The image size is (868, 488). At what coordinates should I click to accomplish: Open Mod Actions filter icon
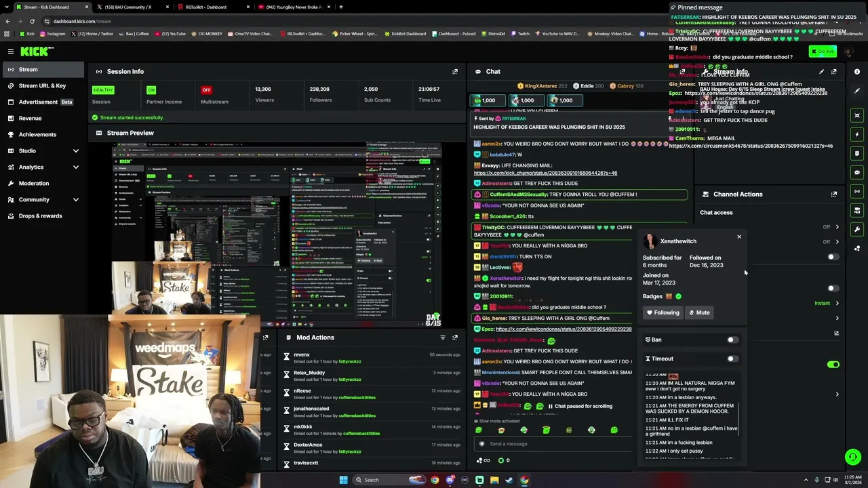click(x=443, y=338)
